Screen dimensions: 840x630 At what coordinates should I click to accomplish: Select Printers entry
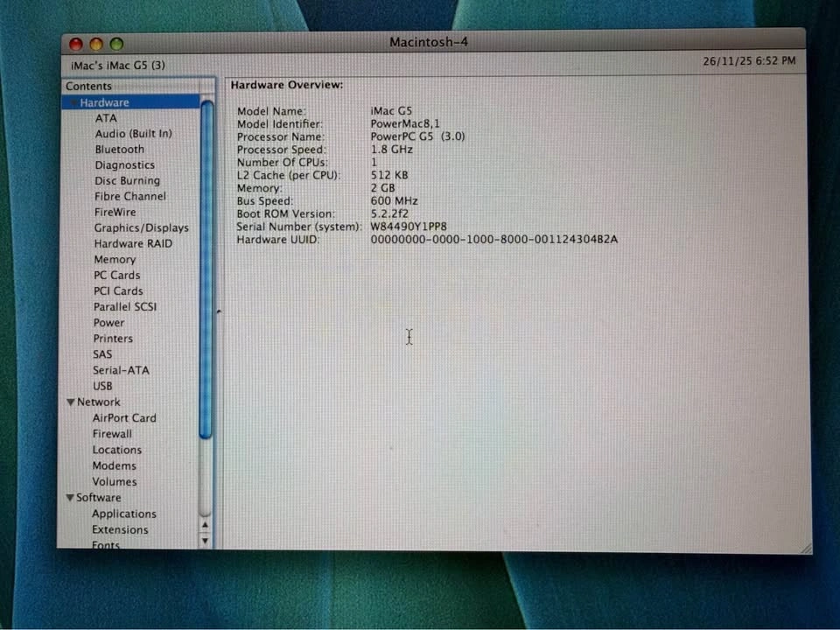[x=113, y=338]
